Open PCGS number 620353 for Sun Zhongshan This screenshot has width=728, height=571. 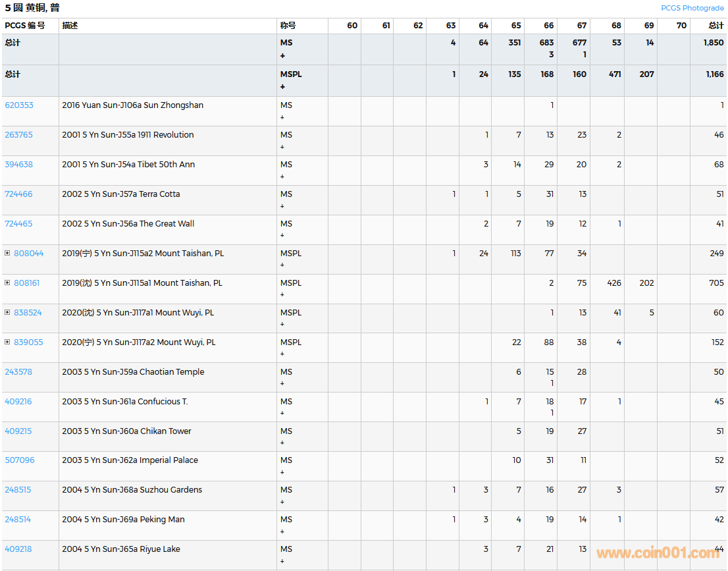(x=19, y=105)
